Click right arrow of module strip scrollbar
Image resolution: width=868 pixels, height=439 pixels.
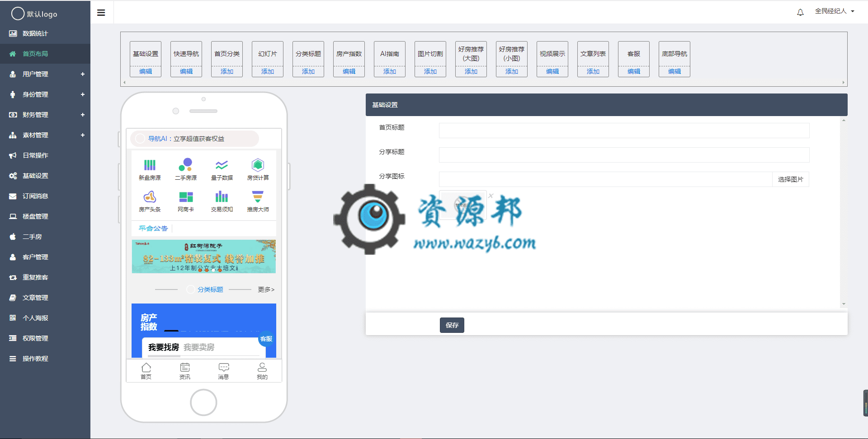(x=844, y=83)
